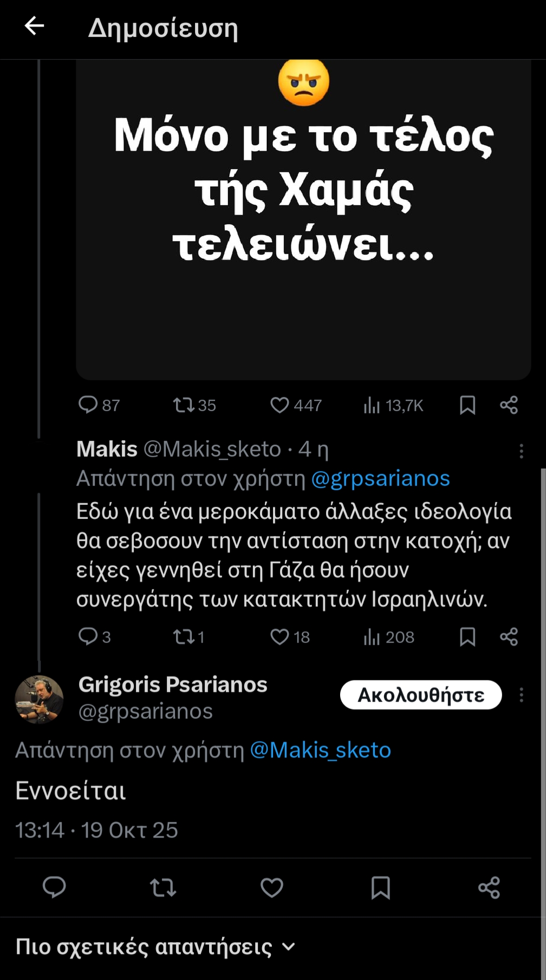Open more options on Grigoris Psarianos post
546x980 pixels.
521,695
